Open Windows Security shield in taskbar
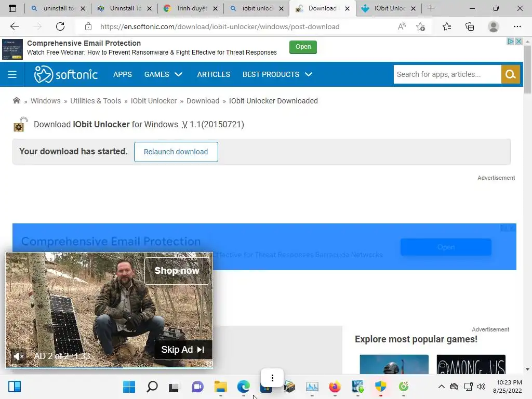This screenshot has width=532, height=399. point(381,387)
